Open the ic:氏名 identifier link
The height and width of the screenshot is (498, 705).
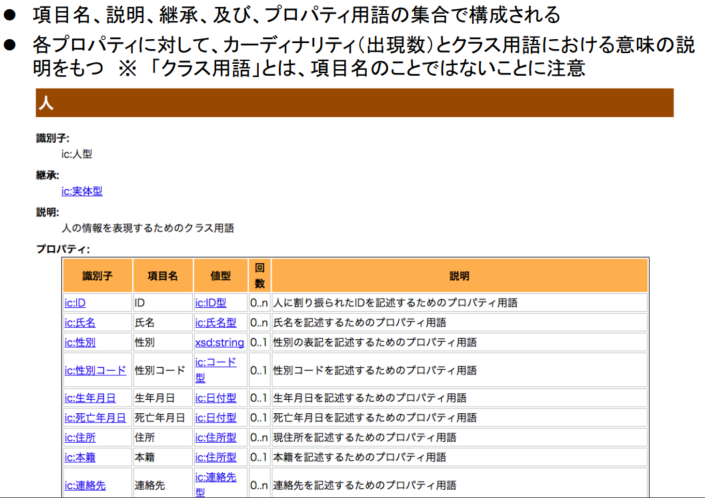coord(80,322)
